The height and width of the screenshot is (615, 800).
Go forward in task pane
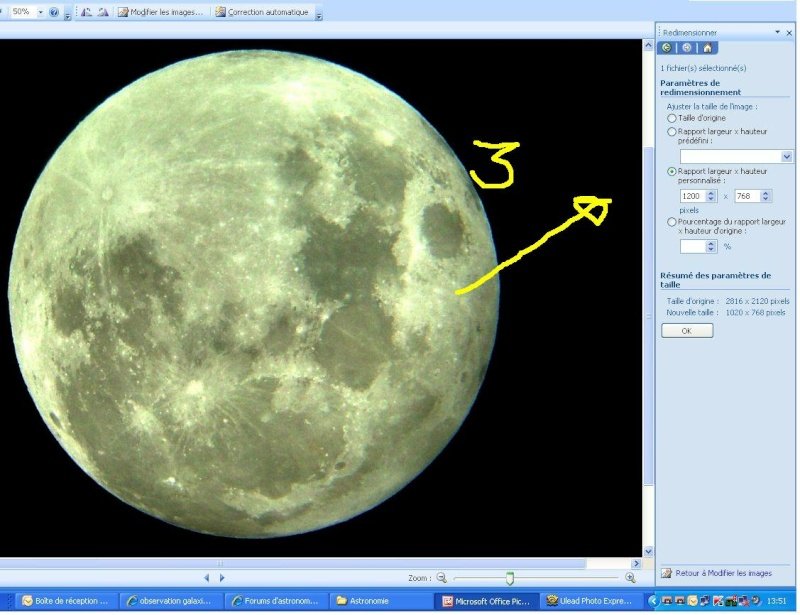click(x=687, y=48)
